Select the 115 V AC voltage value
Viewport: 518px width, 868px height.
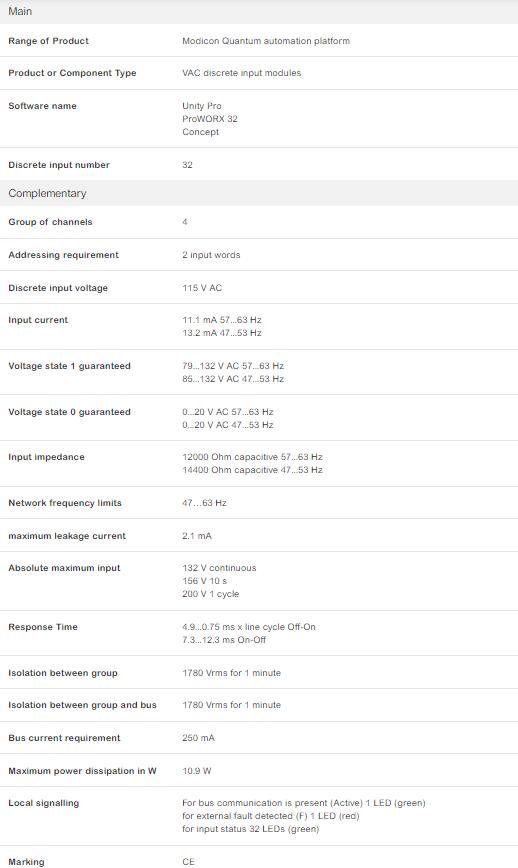[x=202, y=288]
